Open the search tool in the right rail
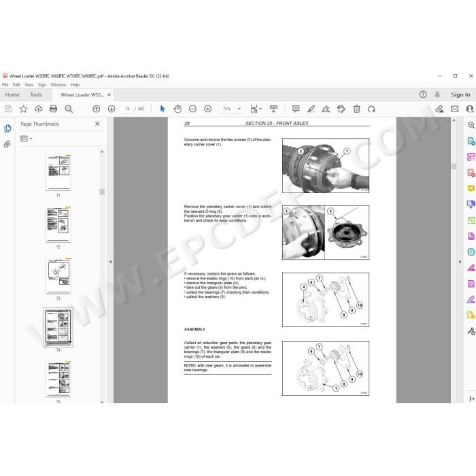The height and width of the screenshot is (476, 476). [x=471, y=125]
